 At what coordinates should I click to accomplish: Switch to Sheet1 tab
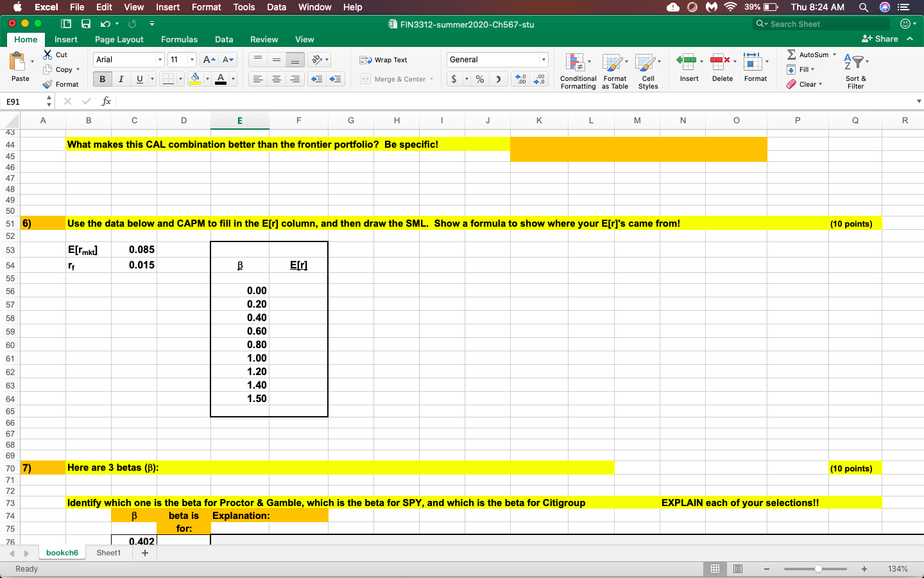(108, 553)
